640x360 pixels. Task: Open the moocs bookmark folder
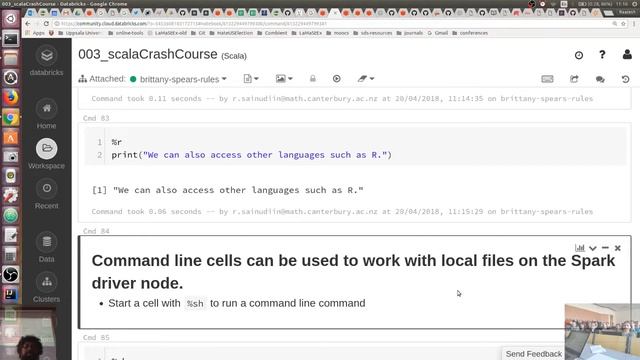(x=338, y=33)
